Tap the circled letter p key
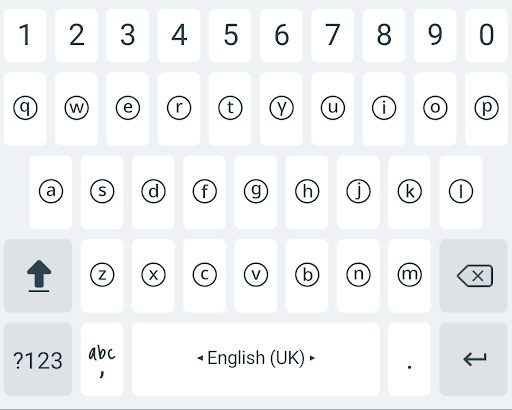The width and height of the screenshot is (512, 410). point(486,109)
